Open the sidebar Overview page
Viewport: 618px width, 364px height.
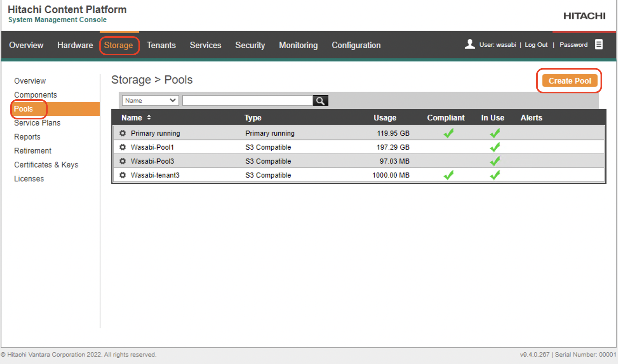tap(30, 81)
